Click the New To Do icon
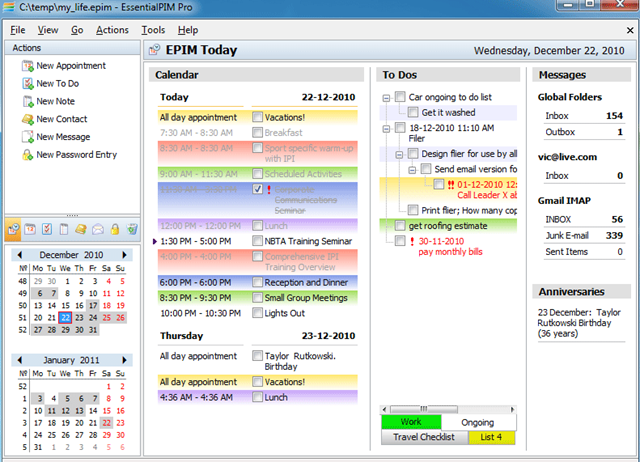The height and width of the screenshot is (462, 640). point(28,84)
